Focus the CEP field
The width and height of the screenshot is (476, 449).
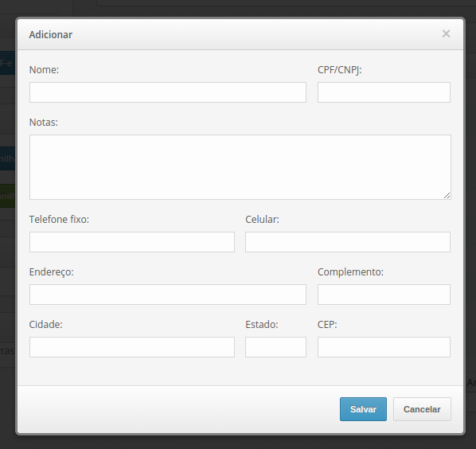384,347
